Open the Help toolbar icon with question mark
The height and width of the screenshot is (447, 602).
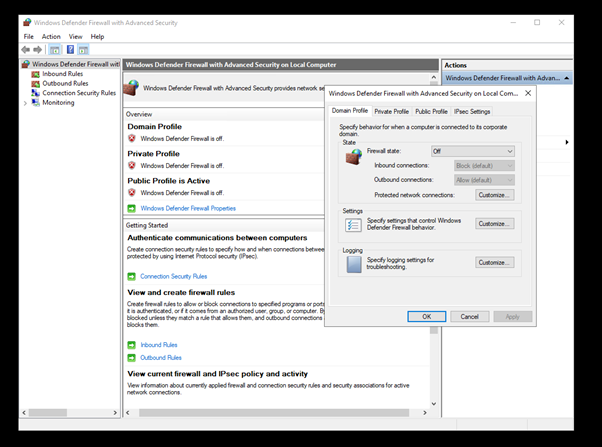coord(70,50)
